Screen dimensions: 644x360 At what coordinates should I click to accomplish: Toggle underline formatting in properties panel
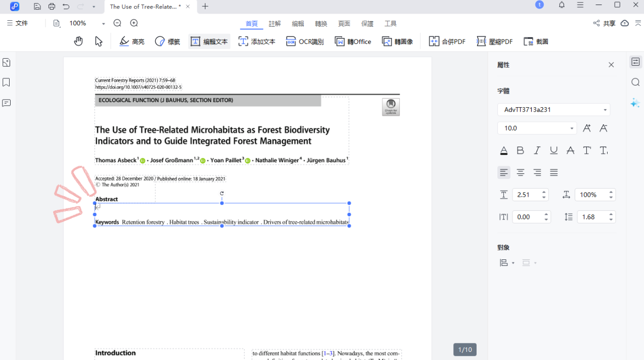pyautogui.click(x=553, y=150)
